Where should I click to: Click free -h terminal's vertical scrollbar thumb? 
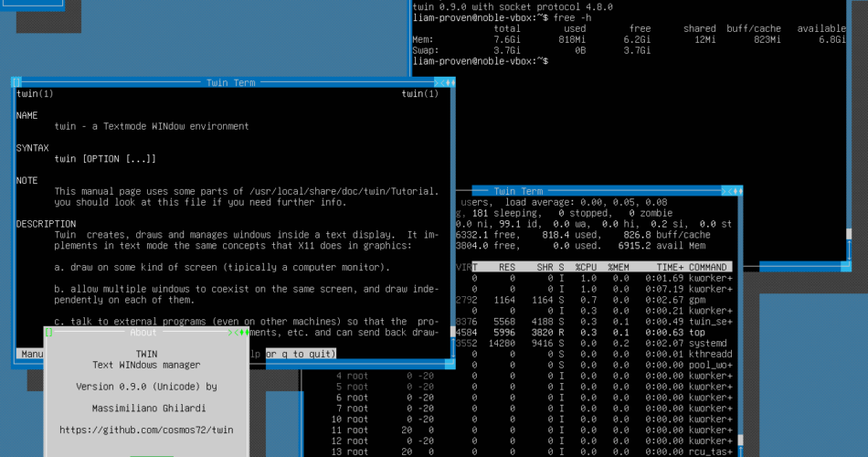pyautogui.click(x=849, y=234)
